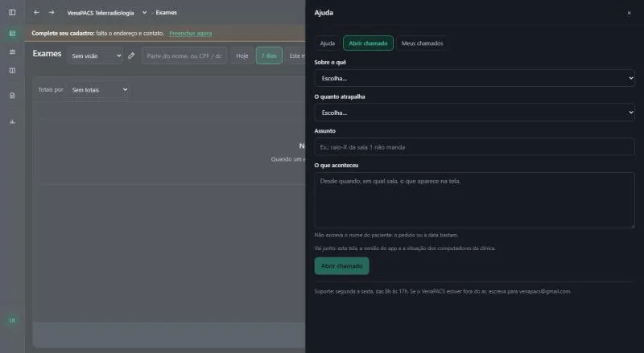644x353 pixels.
Task: Close the Ajuda panel
Action: pos(629,13)
